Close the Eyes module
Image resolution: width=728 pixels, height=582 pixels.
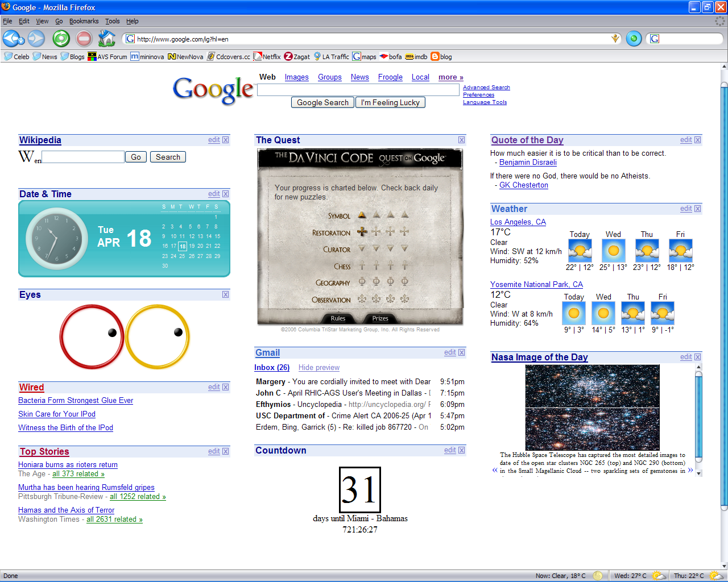coord(226,294)
